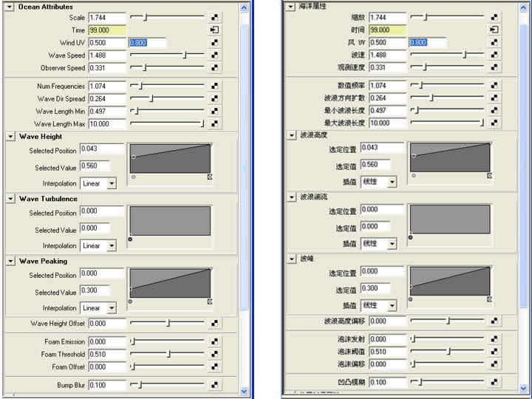This screenshot has height=399, width=532.
Task: Click the scroll-down arrow of Chinese panel
Action: tap(524, 388)
